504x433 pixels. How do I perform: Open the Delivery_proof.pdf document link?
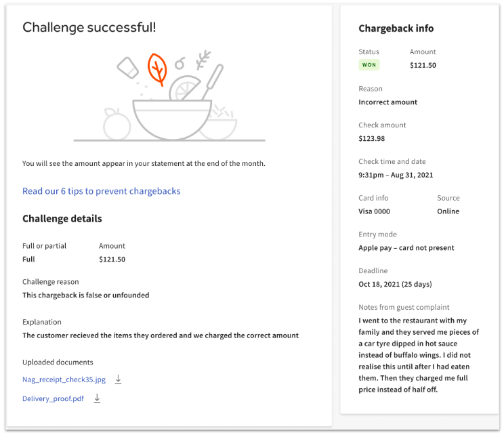[54, 399]
